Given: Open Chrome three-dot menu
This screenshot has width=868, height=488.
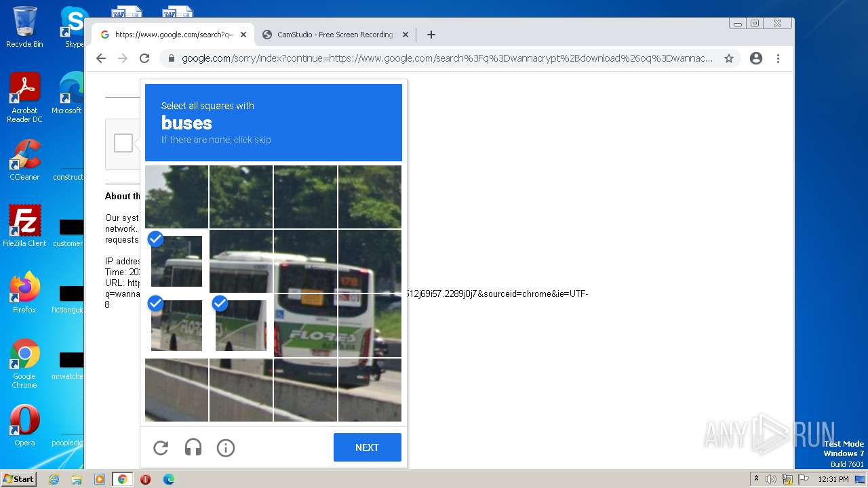Looking at the screenshot, I should tap(778, 58).
